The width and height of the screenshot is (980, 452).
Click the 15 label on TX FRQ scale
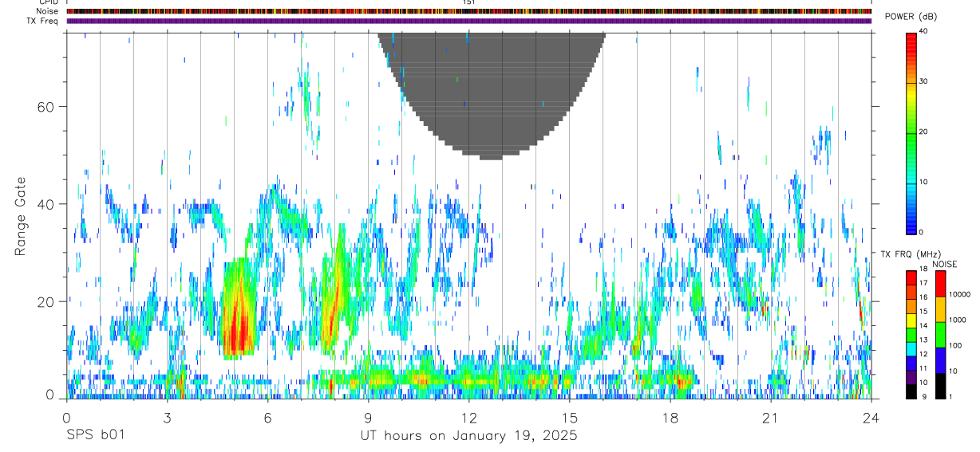click(923, 312)
